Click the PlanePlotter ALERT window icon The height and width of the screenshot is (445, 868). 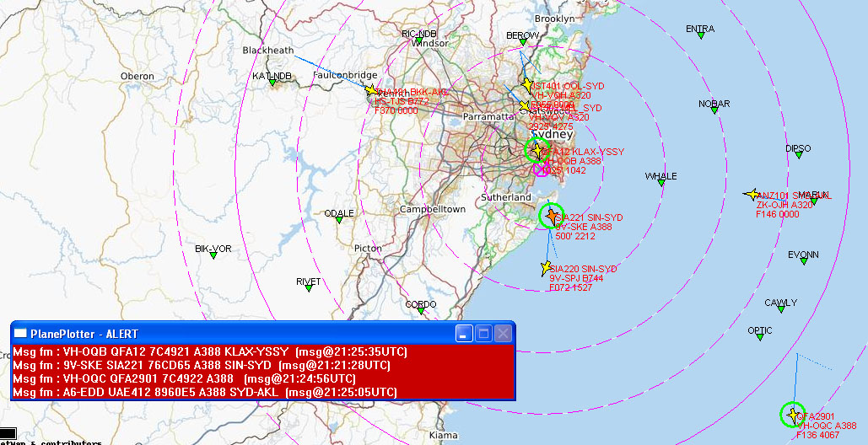point(20,334)
